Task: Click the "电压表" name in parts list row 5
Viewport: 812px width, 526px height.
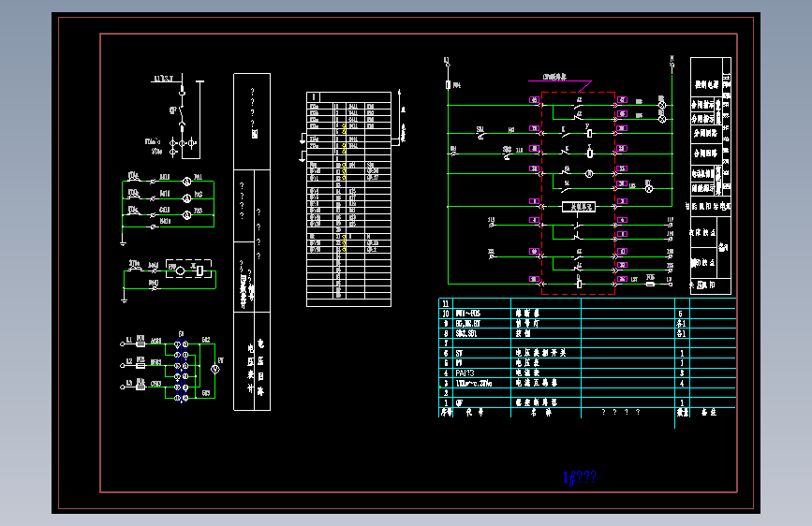Action: pyautogui.click(x=527, y=363)
